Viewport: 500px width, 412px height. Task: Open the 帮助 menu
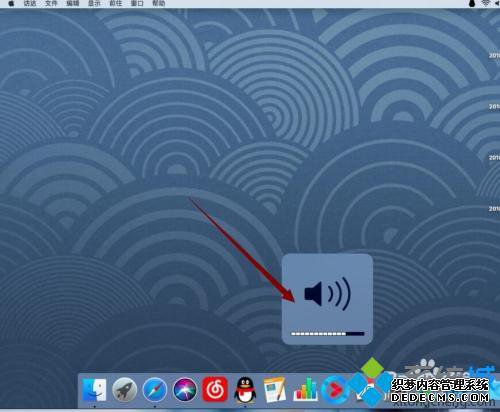click(x=158, y=3)
